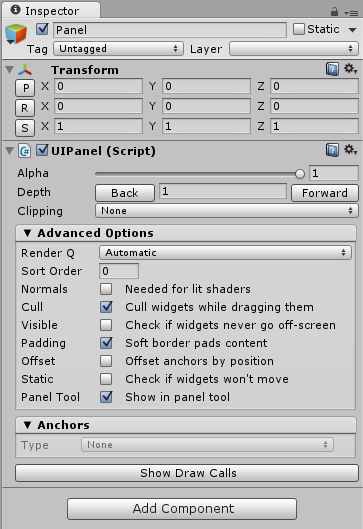Click the Rotation Y field

pyautogui.click(x=206, y=106)
